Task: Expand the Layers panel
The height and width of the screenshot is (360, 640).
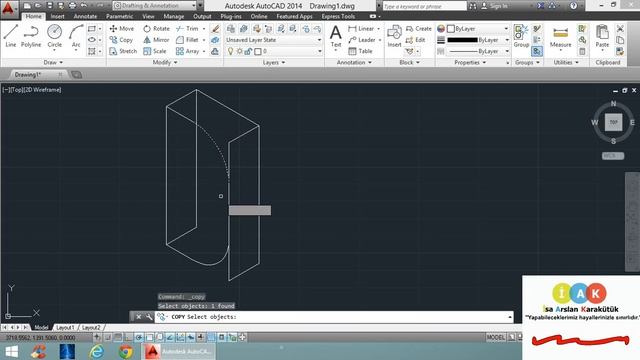Action: [x=273, y=62]
